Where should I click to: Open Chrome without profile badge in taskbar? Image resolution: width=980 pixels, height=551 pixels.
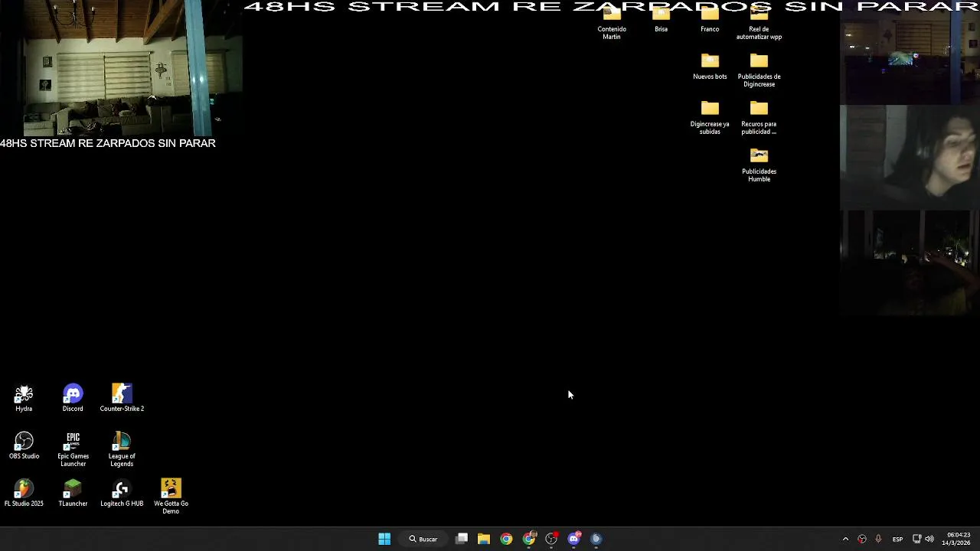(x=506, y=539)
